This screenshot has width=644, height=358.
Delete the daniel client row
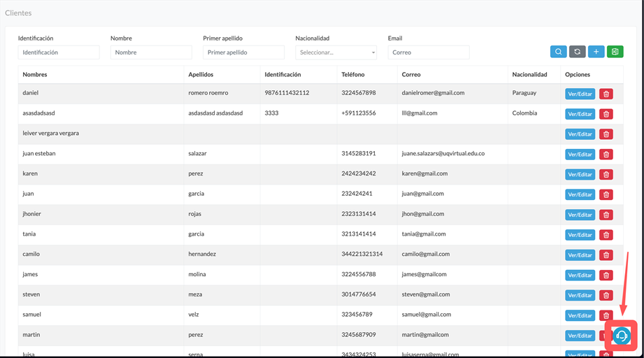(x=606, y=94)
